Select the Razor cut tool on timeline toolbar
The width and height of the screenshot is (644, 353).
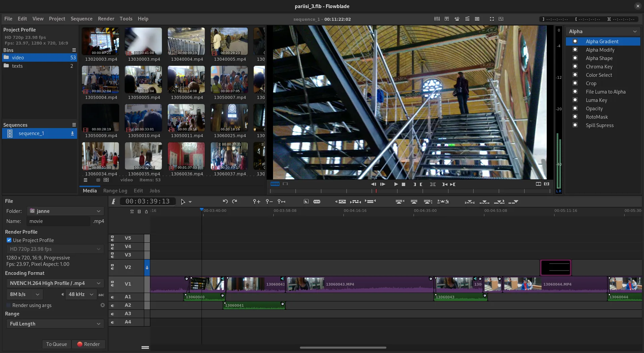[317, 201]
